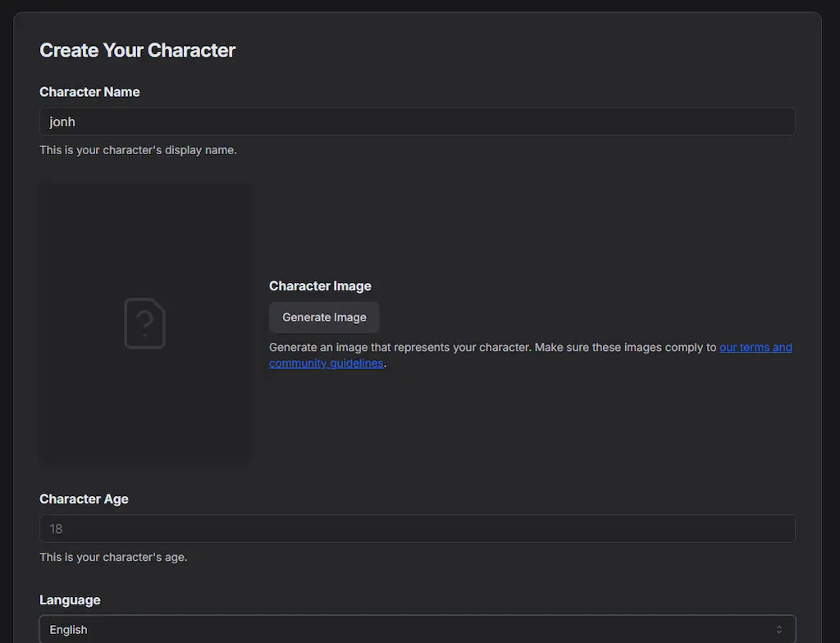The image size is (840, 643).
Task: Click the question-mark file placeholder icon
Action: [x=144, y=323]
